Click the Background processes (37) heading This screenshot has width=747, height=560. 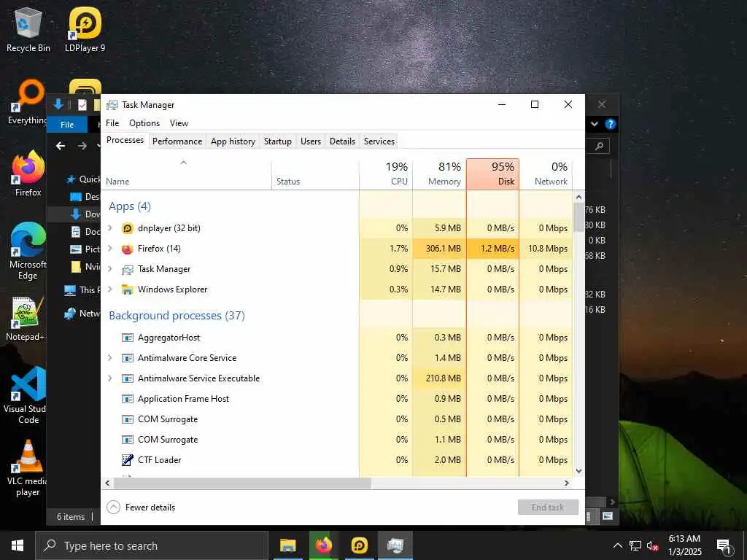(x=177, y=316)
